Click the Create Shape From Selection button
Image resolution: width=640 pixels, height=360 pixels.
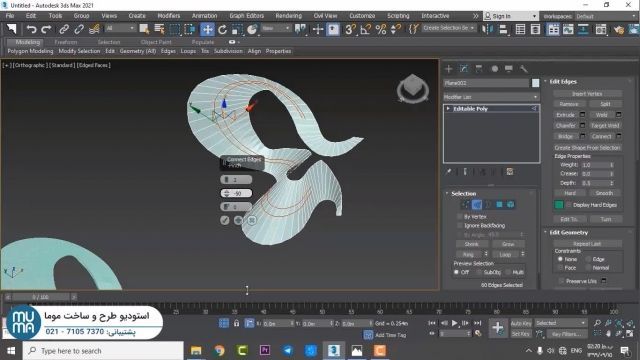587,148
